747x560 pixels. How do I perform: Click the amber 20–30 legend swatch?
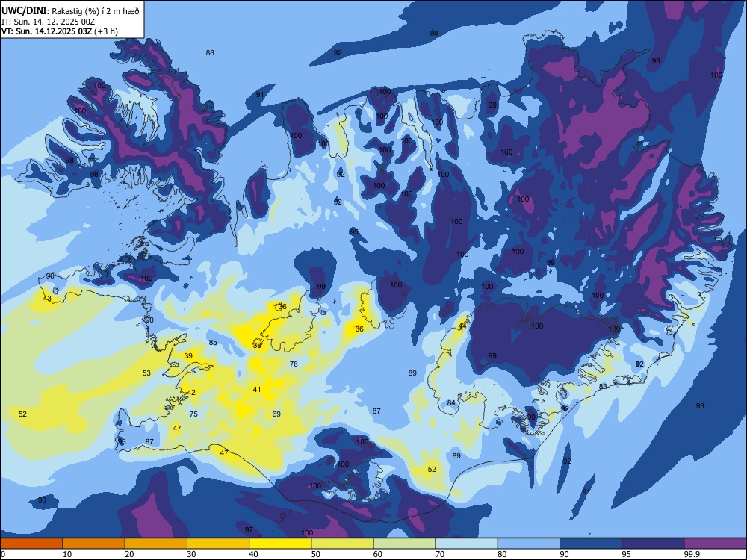coord(156,544)
